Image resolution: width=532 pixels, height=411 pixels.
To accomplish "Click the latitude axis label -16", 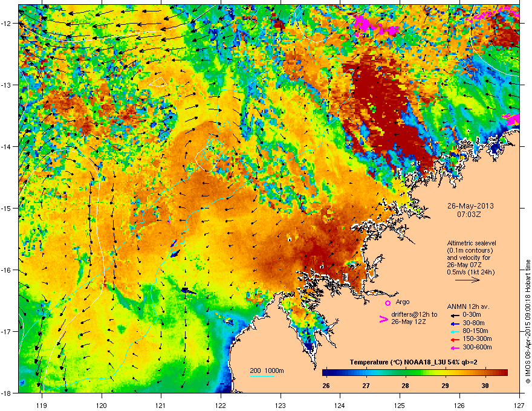I will pos(6,270).
